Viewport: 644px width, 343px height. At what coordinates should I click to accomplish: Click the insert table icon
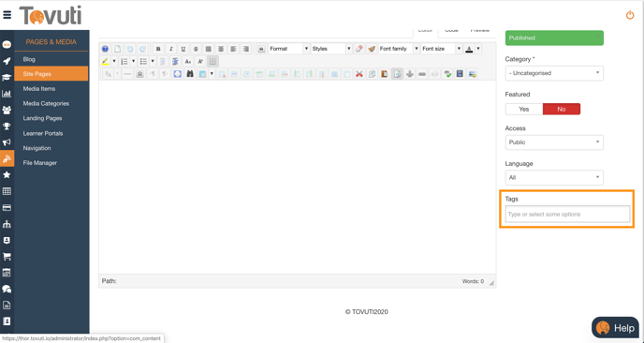[202, 74]
